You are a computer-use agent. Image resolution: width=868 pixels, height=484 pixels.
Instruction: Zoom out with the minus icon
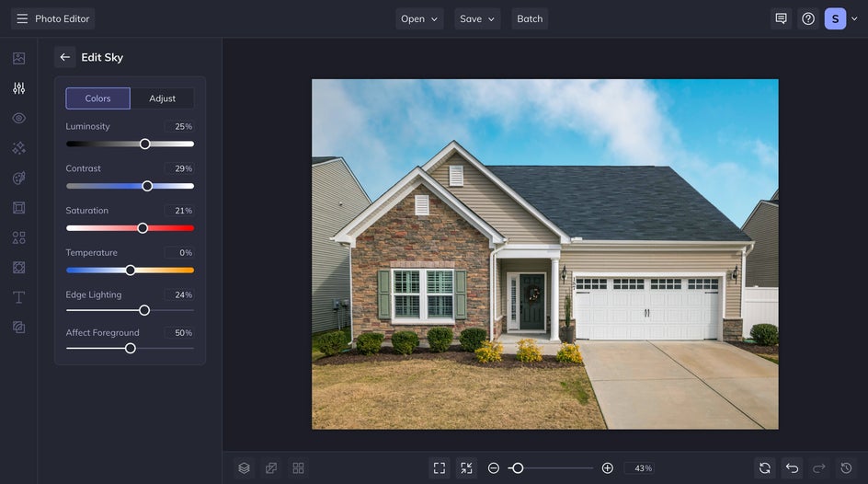(x=494, y=468)
